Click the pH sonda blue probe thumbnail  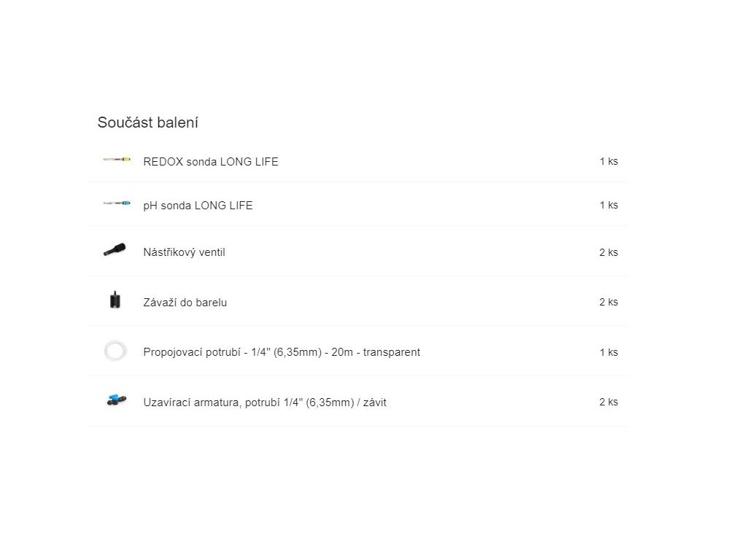(x=117, y=203)
